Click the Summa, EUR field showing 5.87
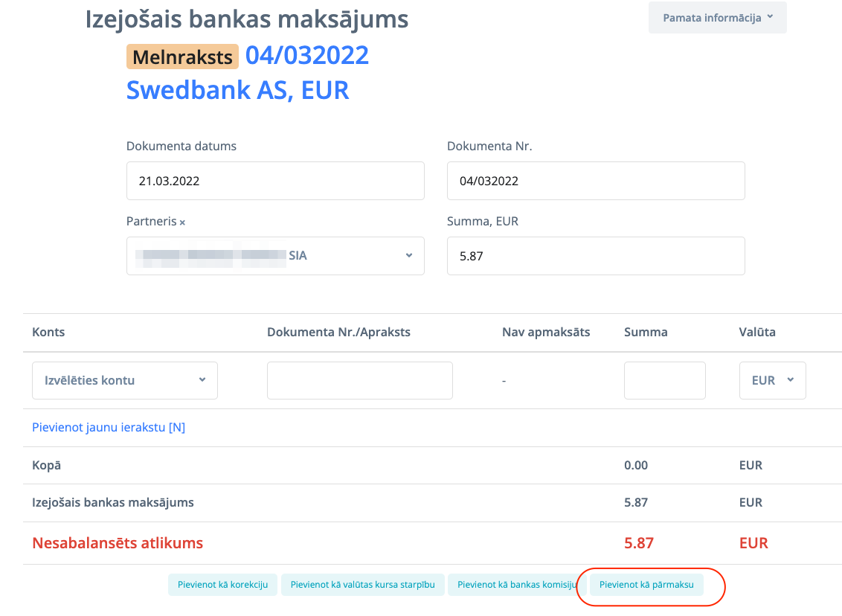This screenshot has width=842, height=616. click(x=595, y=256)
